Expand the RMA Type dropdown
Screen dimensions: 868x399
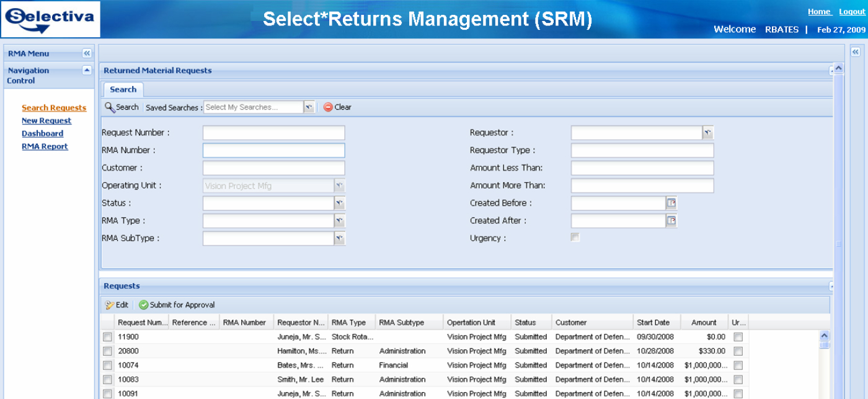[x=339, y=221]
